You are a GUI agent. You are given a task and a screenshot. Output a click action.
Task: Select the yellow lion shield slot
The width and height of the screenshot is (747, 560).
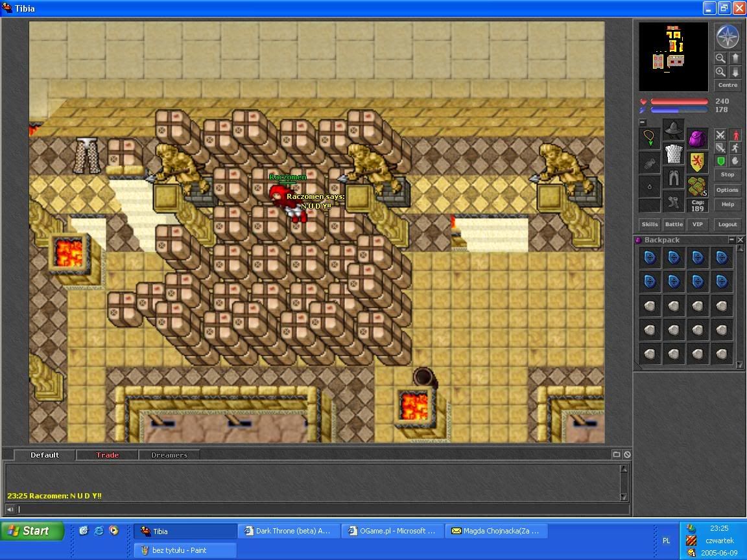point(698,163)
